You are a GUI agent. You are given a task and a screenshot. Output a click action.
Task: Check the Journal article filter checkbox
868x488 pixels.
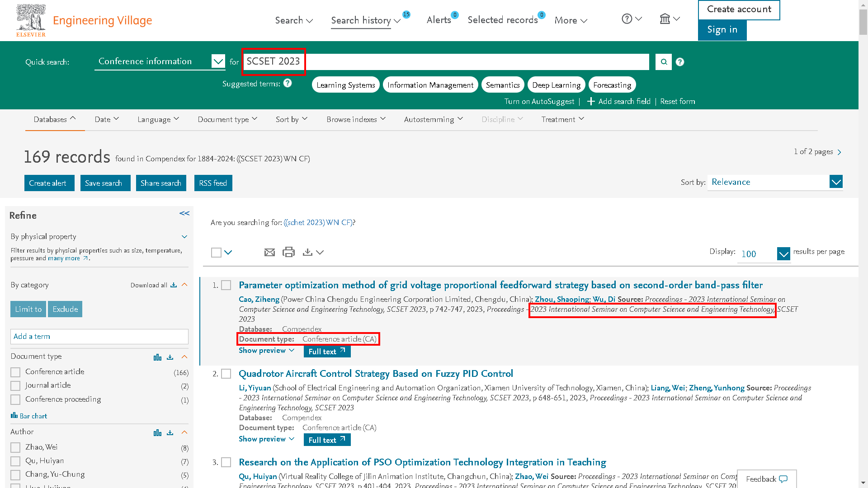[x=15, y=386]
